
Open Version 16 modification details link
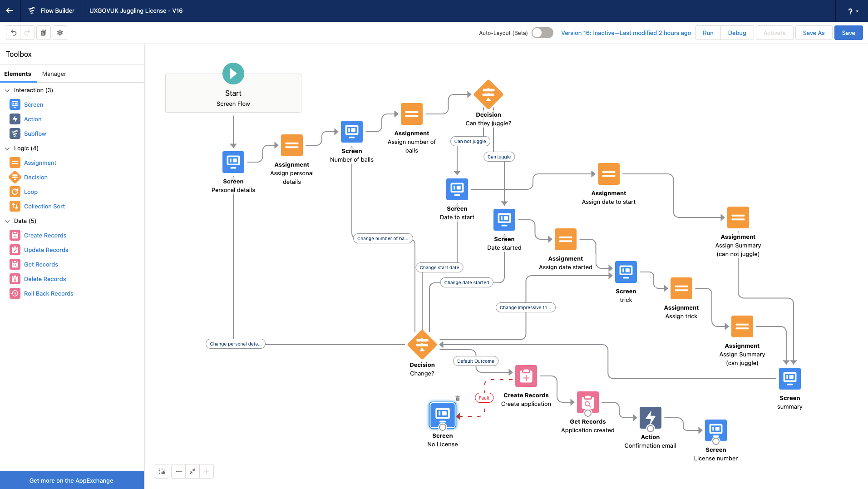click(x=626, y=33)
